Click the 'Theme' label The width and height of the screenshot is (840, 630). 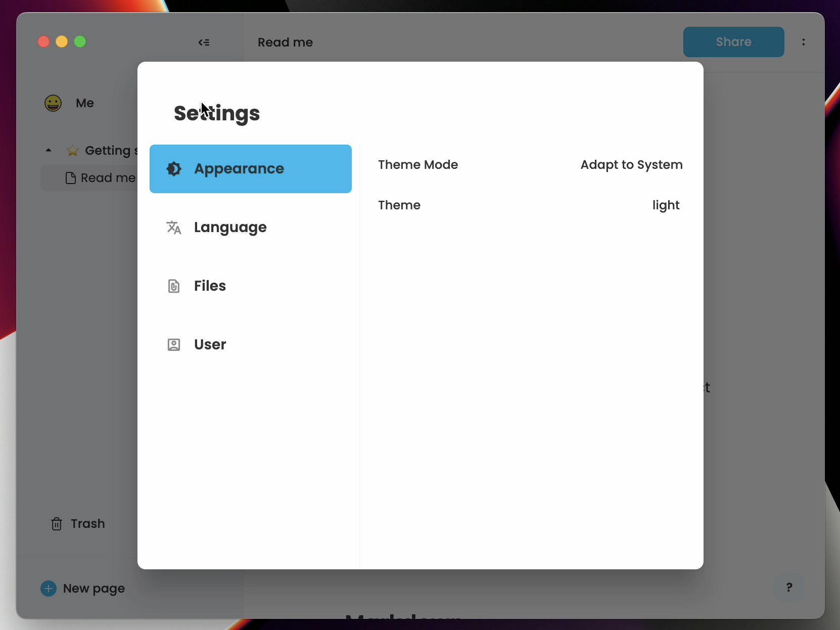coord(399,205)
